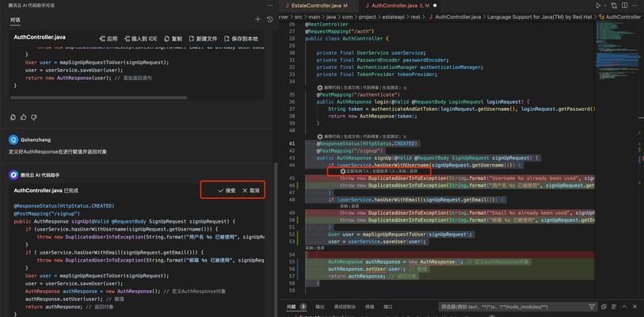Open the AuthController class symbol breadcrumb
The width and height of the screenshot is (644, 317).
(x=619, y=17)
